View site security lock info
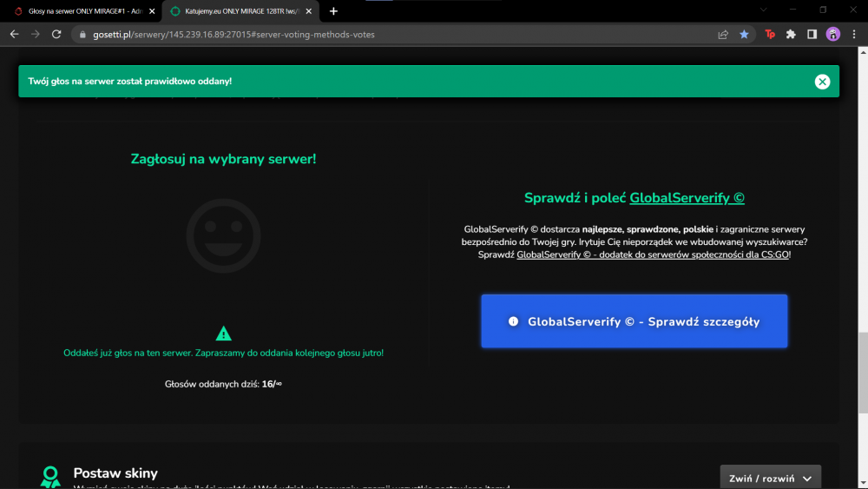The image size is (868, 489). pyautogui.click(x=82, y=35)
